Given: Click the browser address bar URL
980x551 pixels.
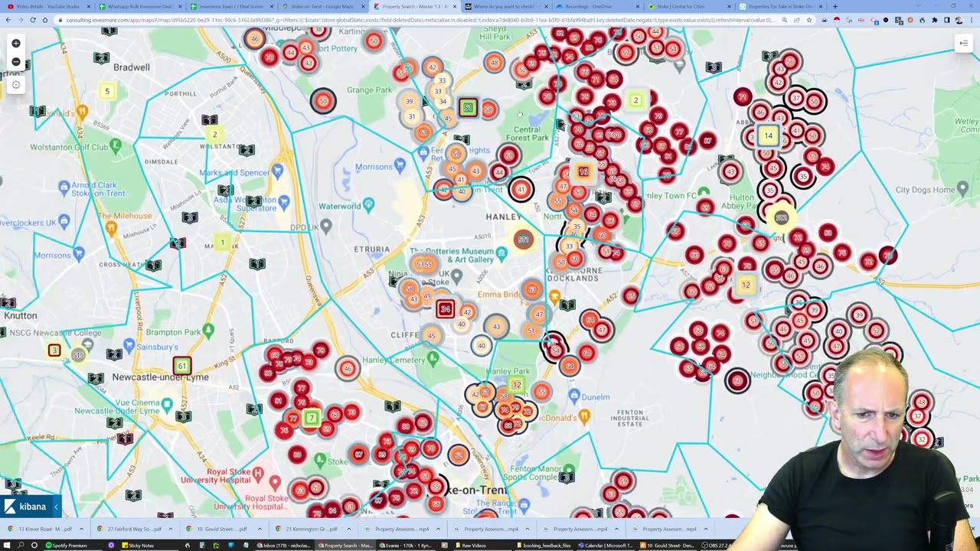Looking at the screenshot, I should coord(421,20).
